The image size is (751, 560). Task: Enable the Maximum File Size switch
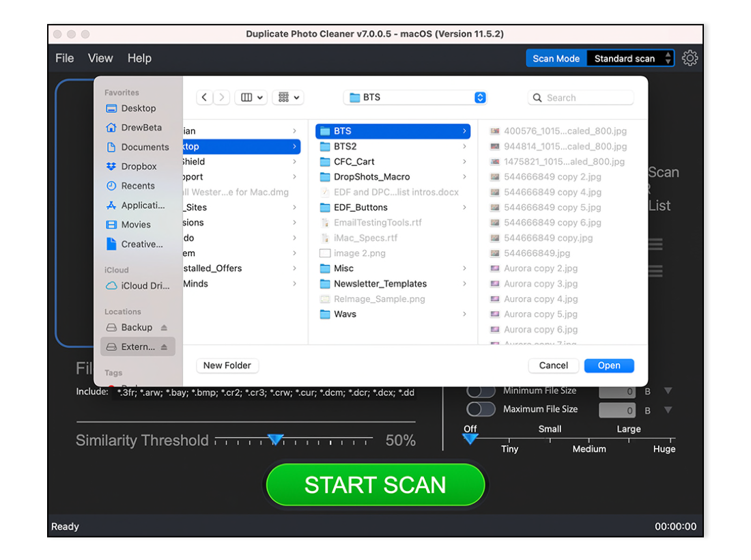click(x=481, y=409)
